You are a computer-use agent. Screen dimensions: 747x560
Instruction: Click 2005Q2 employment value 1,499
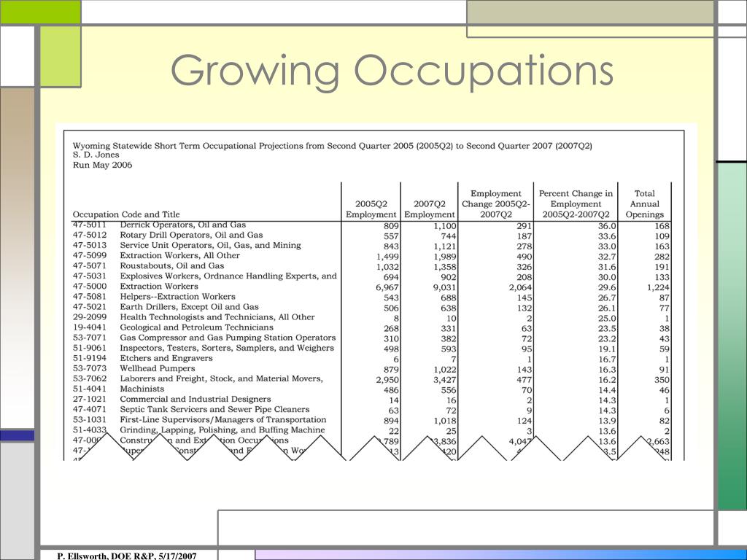(x=387, y=257)
